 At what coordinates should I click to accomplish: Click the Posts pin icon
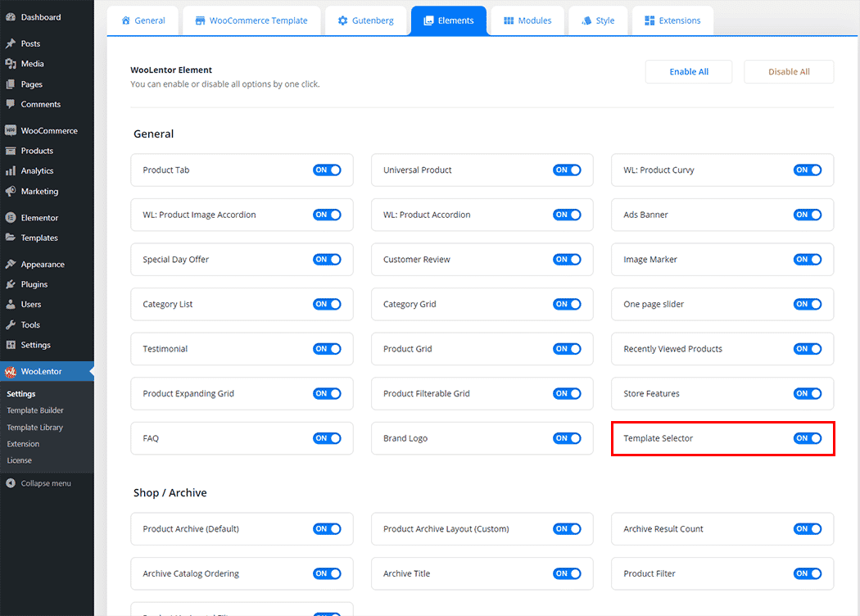11,43
